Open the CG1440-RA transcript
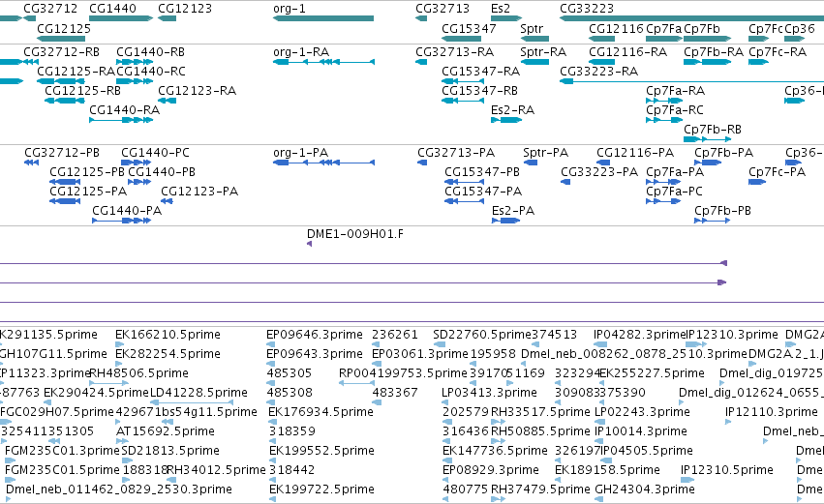 coord(121,120)
